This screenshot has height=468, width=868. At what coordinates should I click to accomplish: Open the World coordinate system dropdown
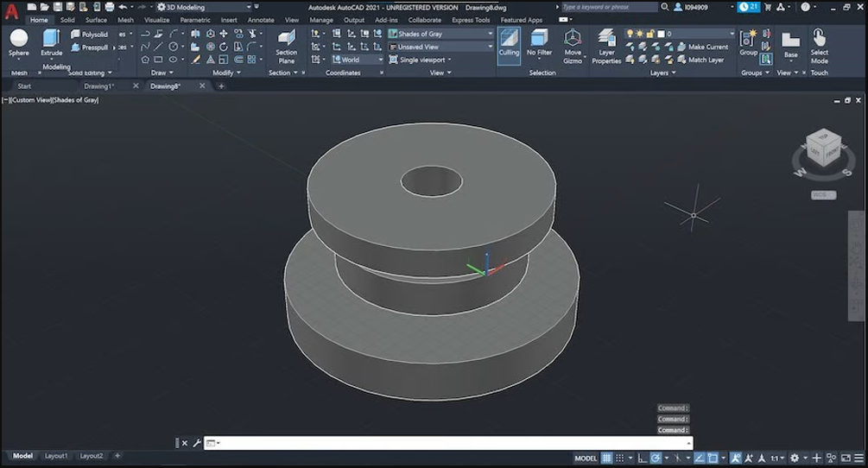coord(358,60)
